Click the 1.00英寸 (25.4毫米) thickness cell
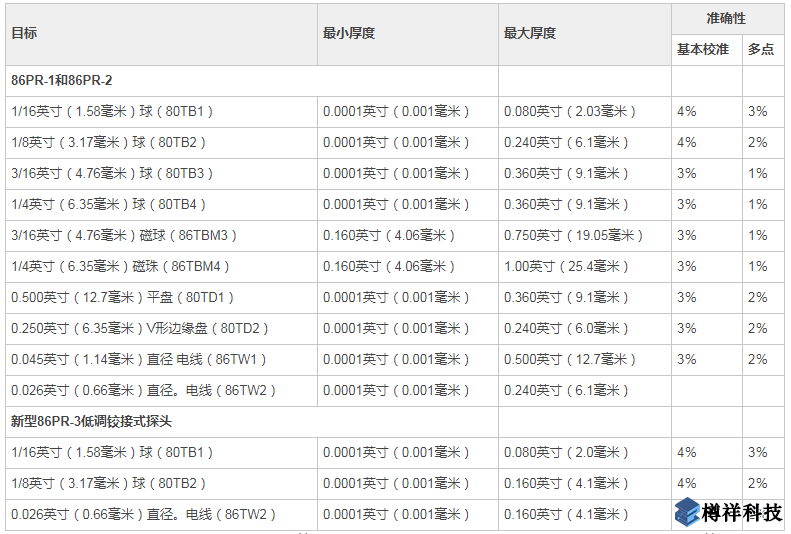This screenshot has width=791, height=534. (566, 266)
